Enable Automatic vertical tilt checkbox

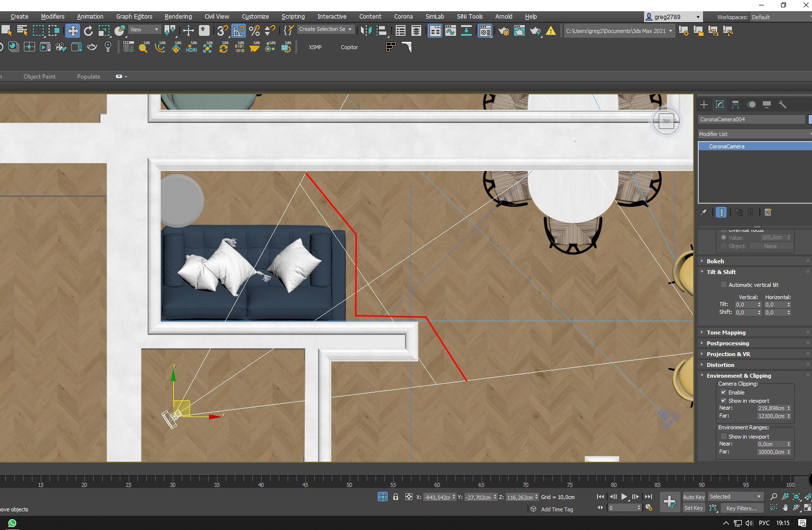tap(723, 284)
